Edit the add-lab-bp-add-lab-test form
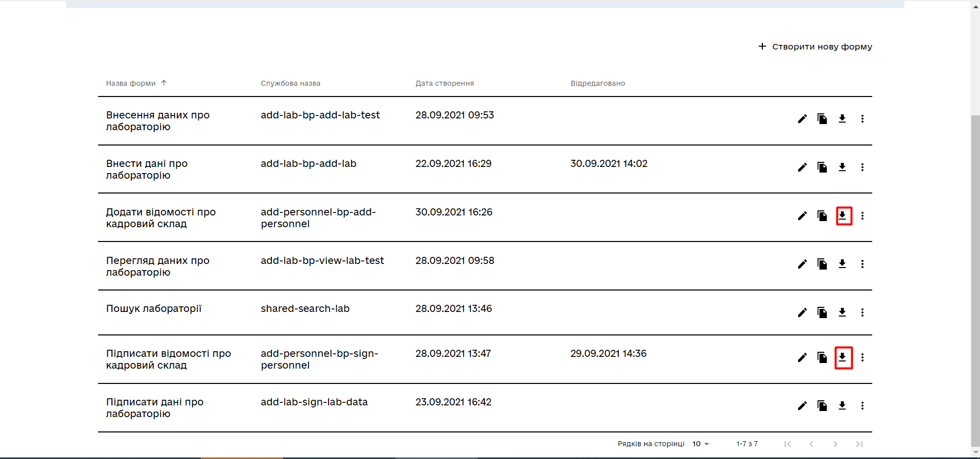This screenshot has width=980, height=459. coord(802,119)
